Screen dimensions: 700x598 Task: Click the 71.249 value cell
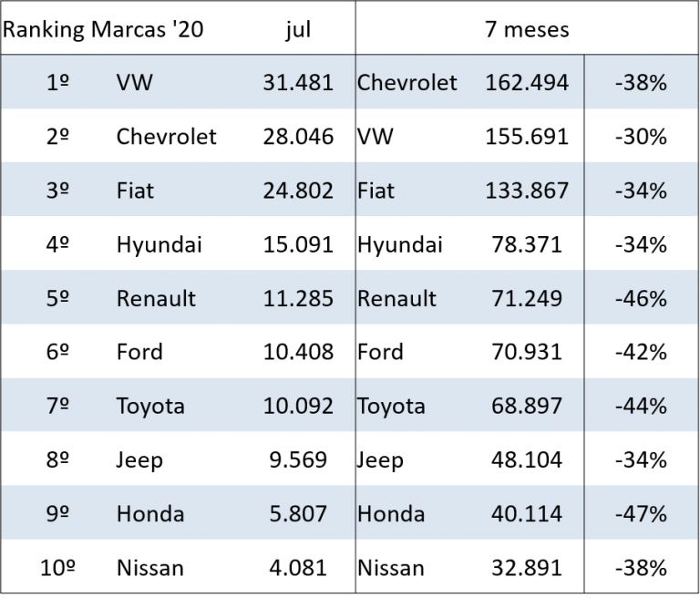[x=527, y=298]
